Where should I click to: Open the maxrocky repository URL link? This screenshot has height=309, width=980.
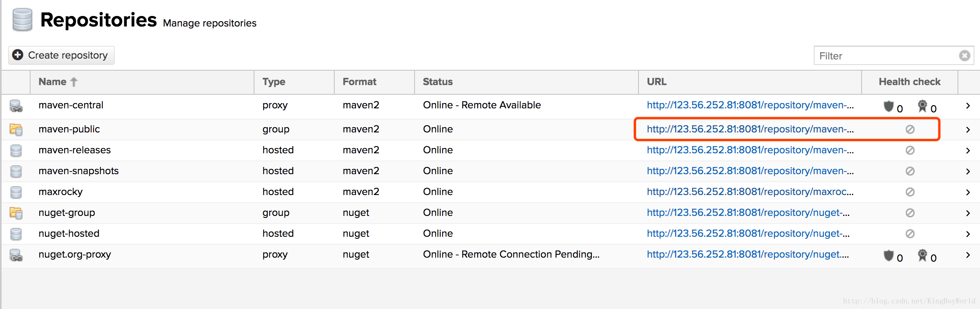[750, 192]
